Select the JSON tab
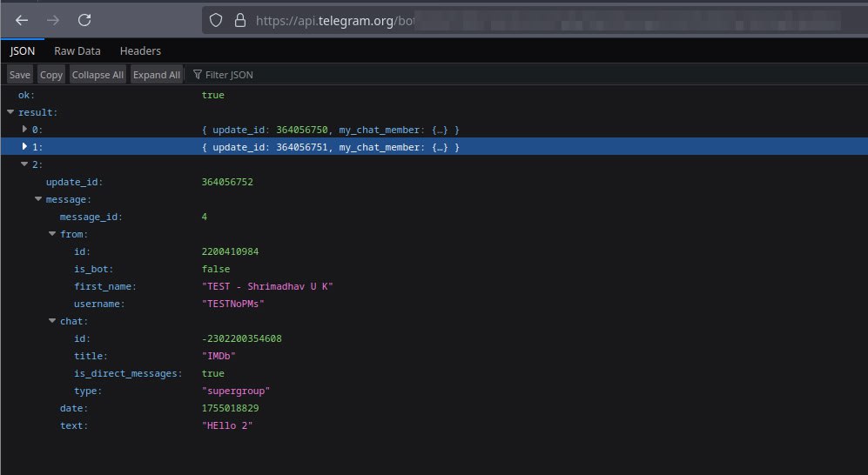The width and height of the screenshot is (868, 475). click(x=23, y=51)
